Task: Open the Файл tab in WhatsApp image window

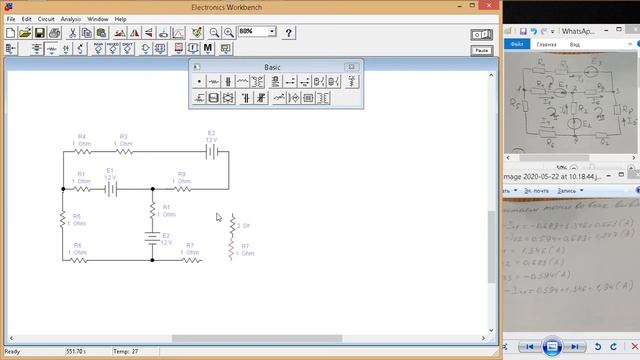Action: click(x=517, y=44)
